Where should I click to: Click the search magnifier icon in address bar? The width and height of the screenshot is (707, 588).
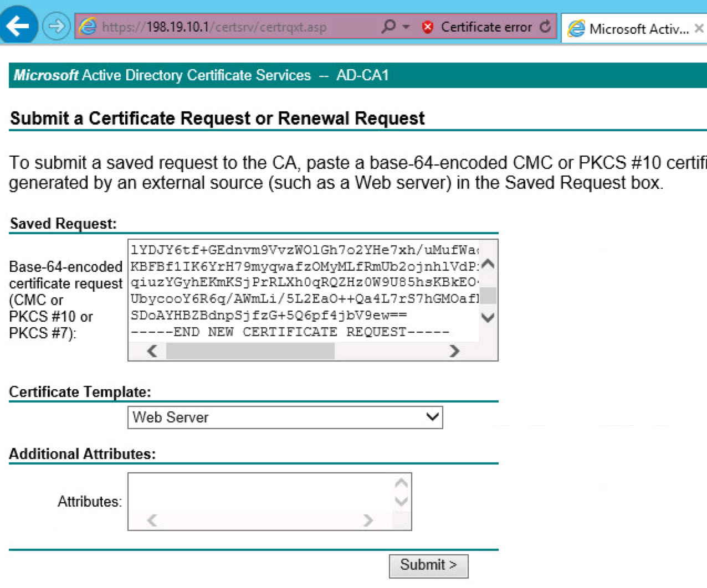tap(389, 27)
